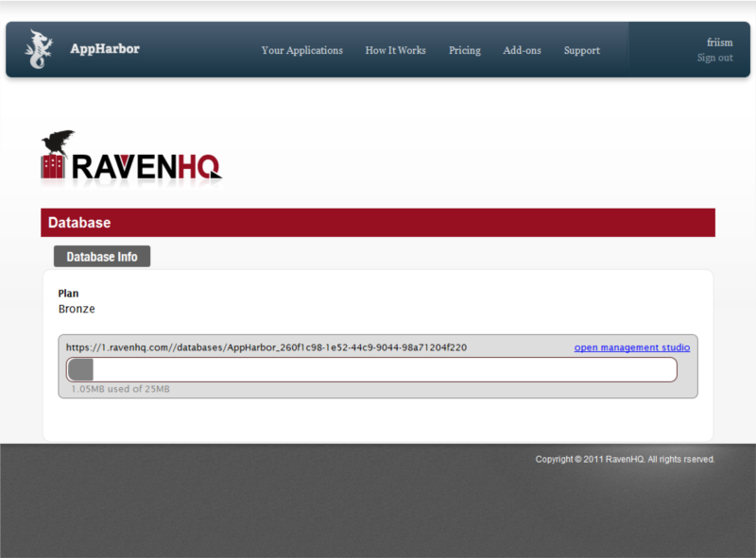Click the database storage usage bar

click(x=371, y=369)
